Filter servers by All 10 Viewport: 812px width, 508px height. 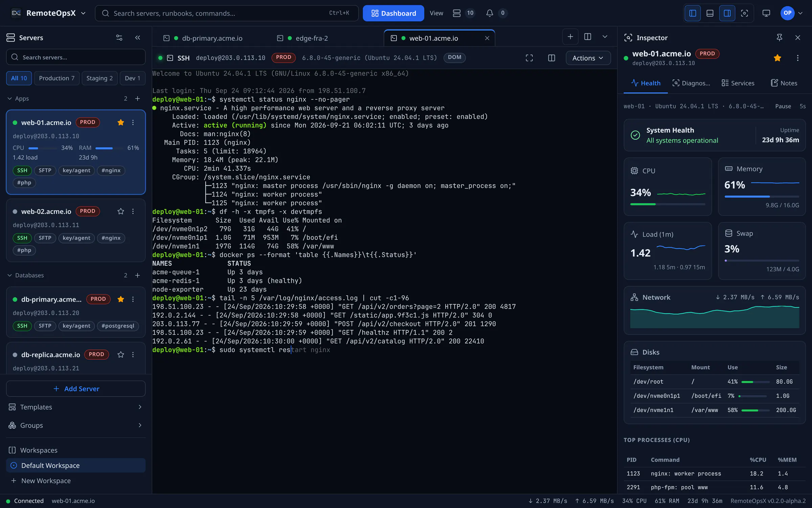pos(19,78)
